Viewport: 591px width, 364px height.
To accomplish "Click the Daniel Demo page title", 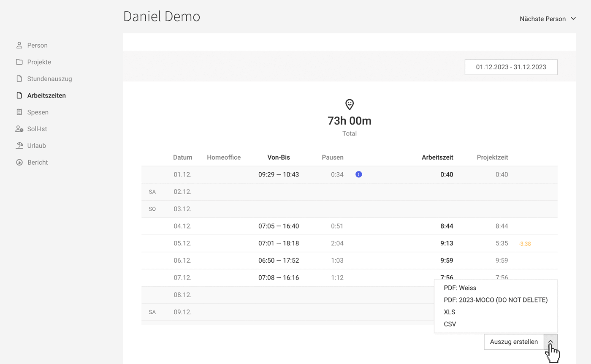I will [x=162, y=16].
